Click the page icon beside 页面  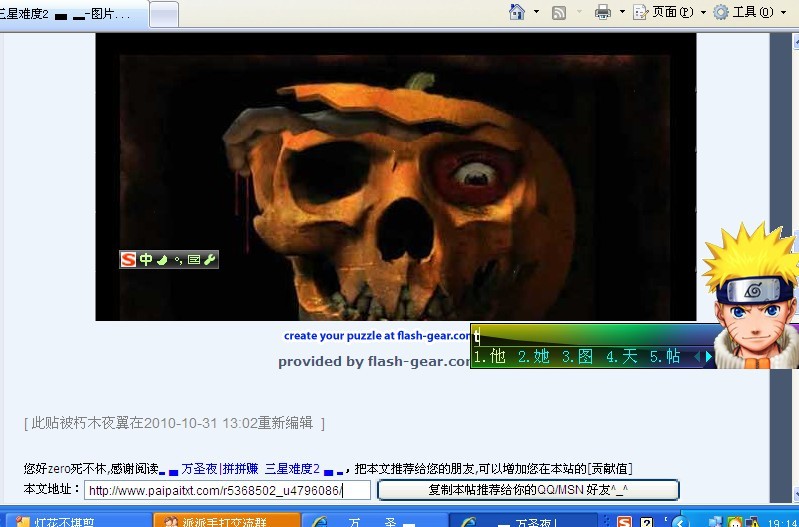[641, 12]
